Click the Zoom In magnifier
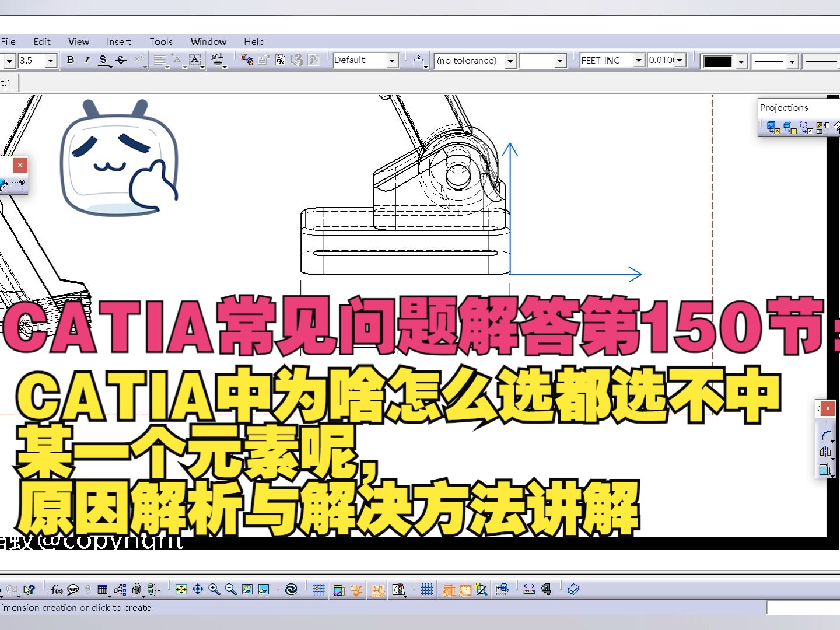840x630 pixels. coord(214,589)
